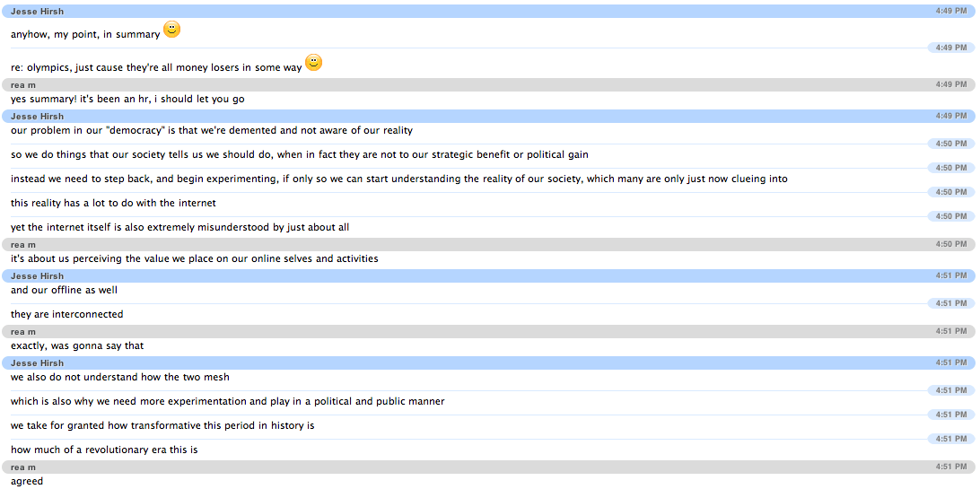This screenshot has height=489, width=980.
Task: Click the line starting "instead we need to step back"
Action: [398, 179]
